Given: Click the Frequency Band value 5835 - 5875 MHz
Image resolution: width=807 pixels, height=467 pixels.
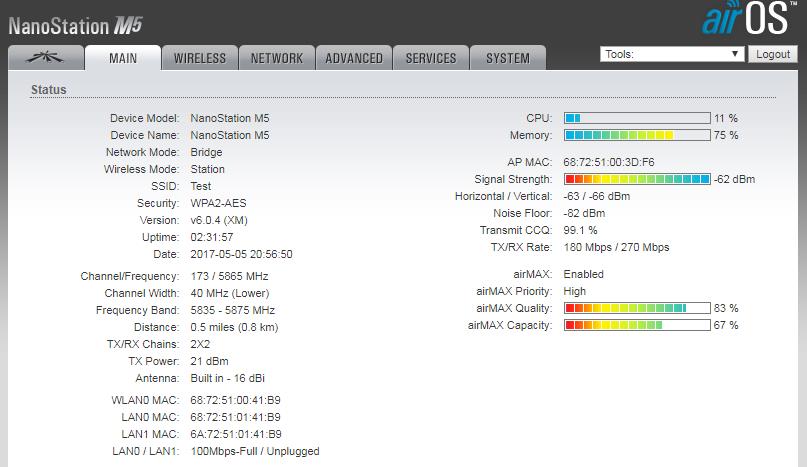Looking at the screenshot, I should (x=233, y=310).
